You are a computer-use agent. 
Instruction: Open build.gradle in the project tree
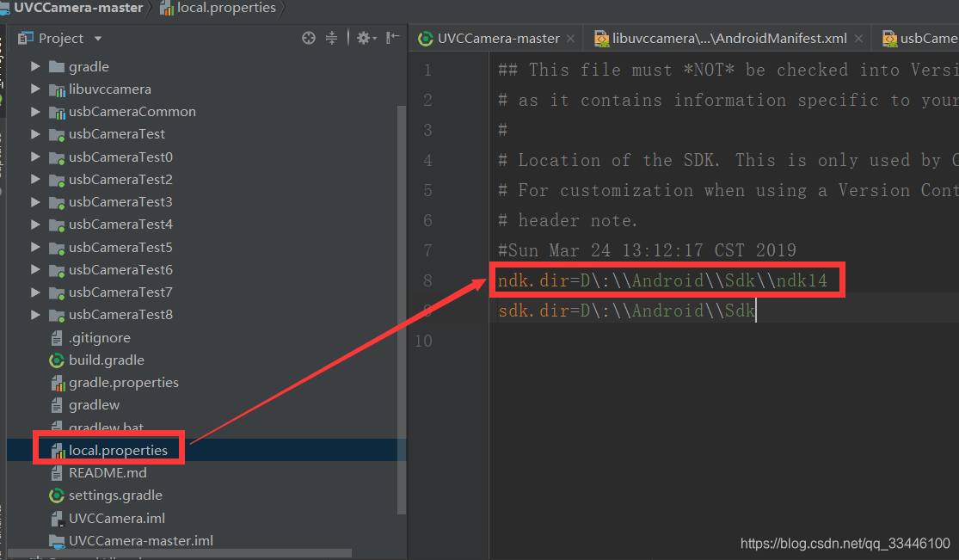pyautogui.click(x=107, y=360)
